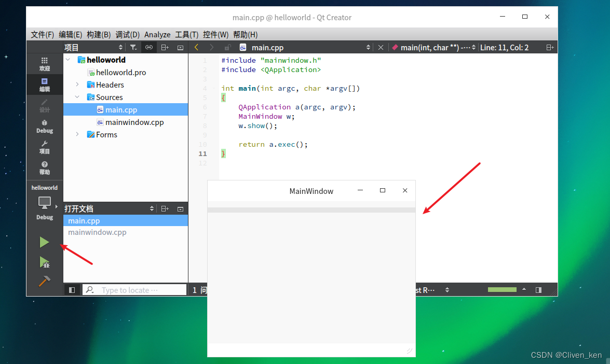
Task: Close the MainWindow application window
Action: [405, 190]
